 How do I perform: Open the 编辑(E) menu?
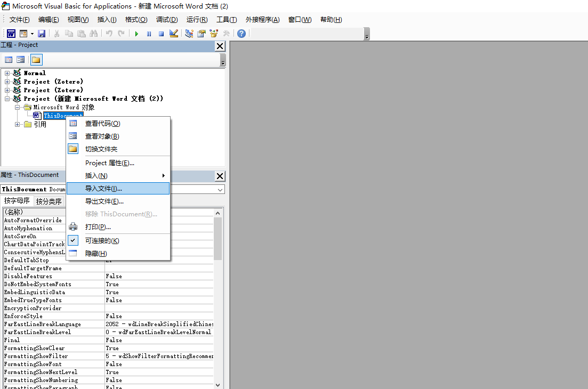click(x=49, y=20)
